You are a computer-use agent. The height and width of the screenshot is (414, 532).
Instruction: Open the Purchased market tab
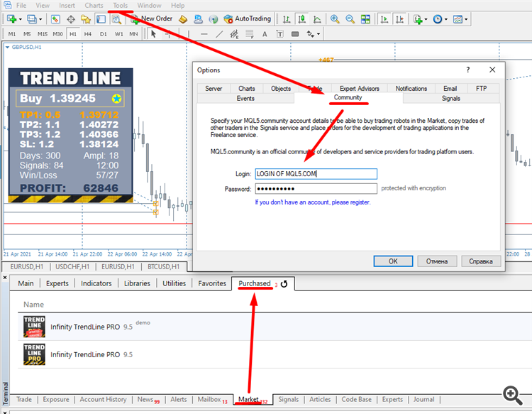point(255,283)
